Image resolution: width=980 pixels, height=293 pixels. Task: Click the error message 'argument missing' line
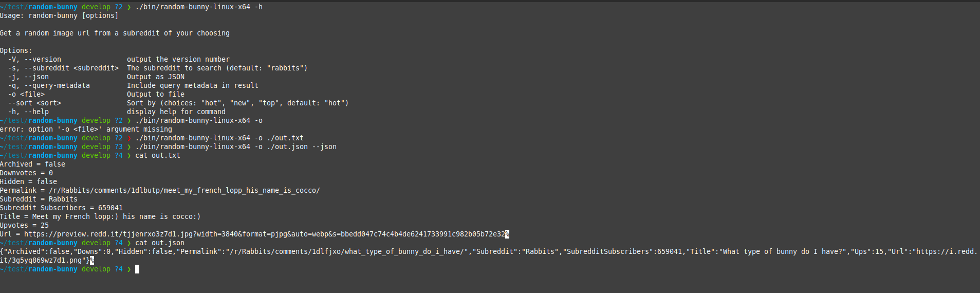coord(86,129)
